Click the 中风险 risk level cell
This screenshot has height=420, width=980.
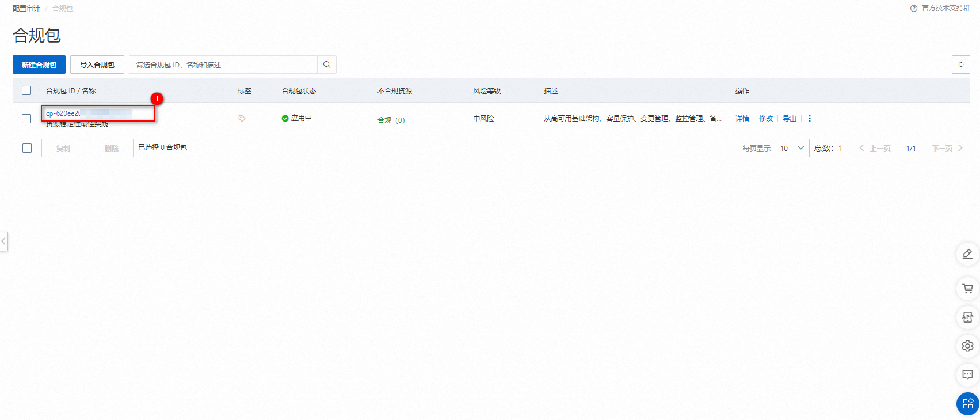[x=483, y=119]
